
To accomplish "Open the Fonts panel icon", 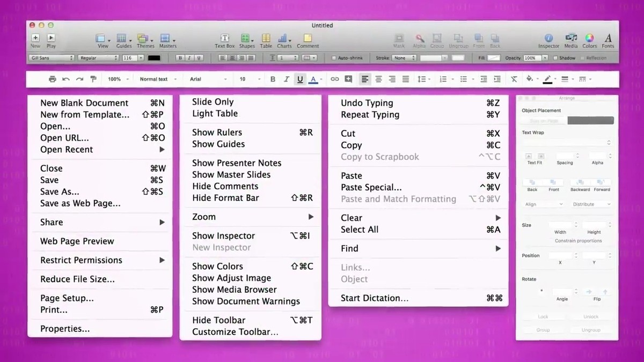I will [608, 39].
